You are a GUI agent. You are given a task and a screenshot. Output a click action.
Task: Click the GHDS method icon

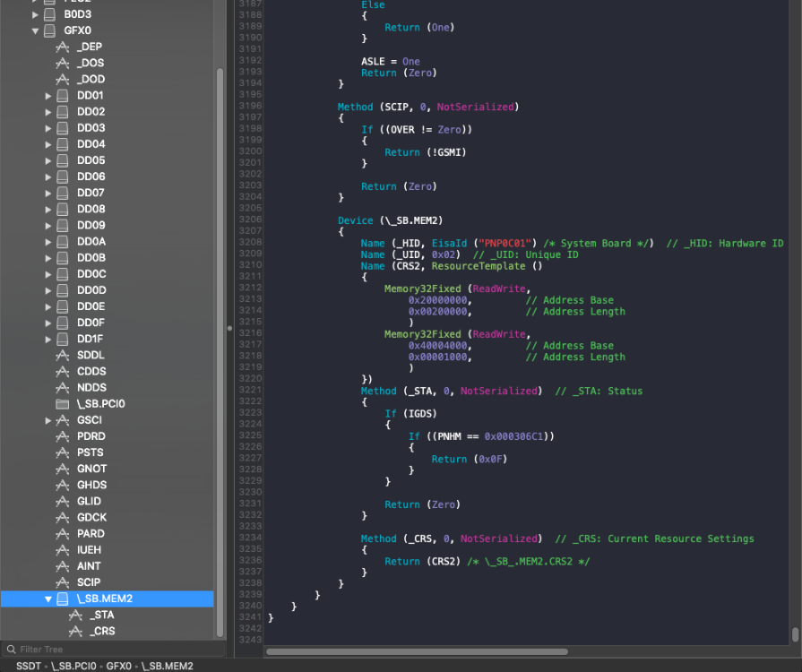tap(63, 486)
